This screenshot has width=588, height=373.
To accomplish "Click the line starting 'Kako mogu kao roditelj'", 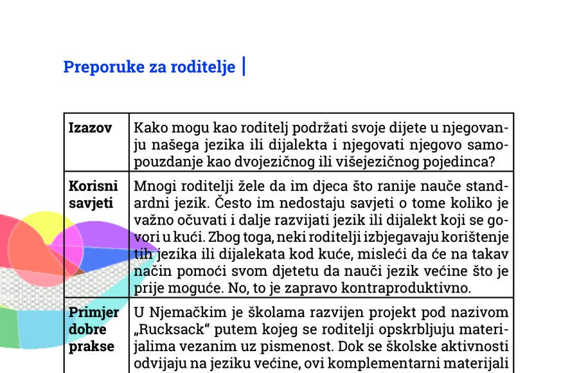I will (321, 128).
